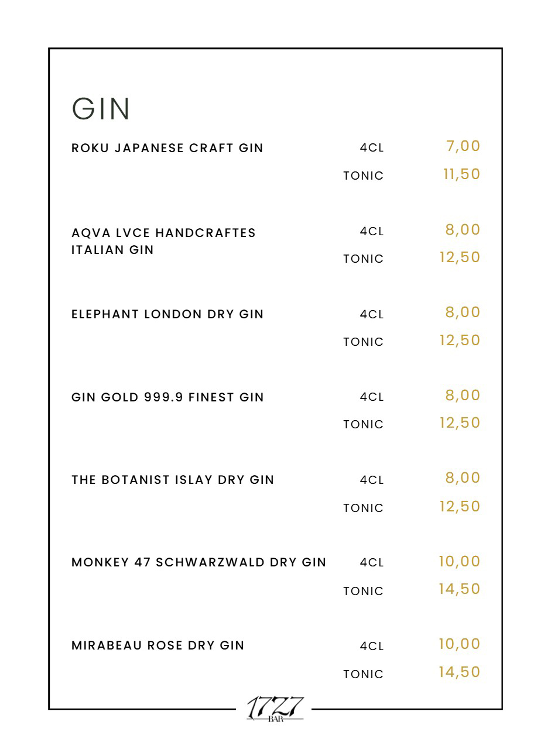The height and width of the screenshot is (756, 551).
Task: Click 4CL label beside Mirabeau Rose gin
Action: (372, 646)
